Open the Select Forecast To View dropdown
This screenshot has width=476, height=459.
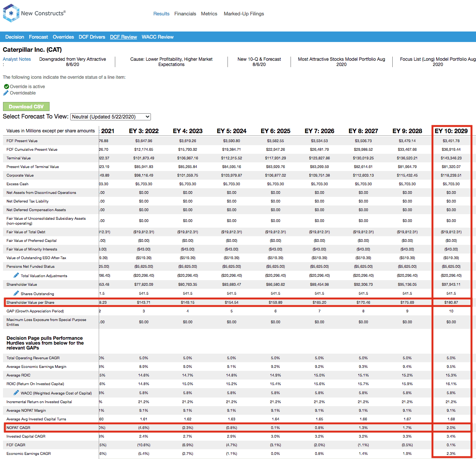[110, 117]
